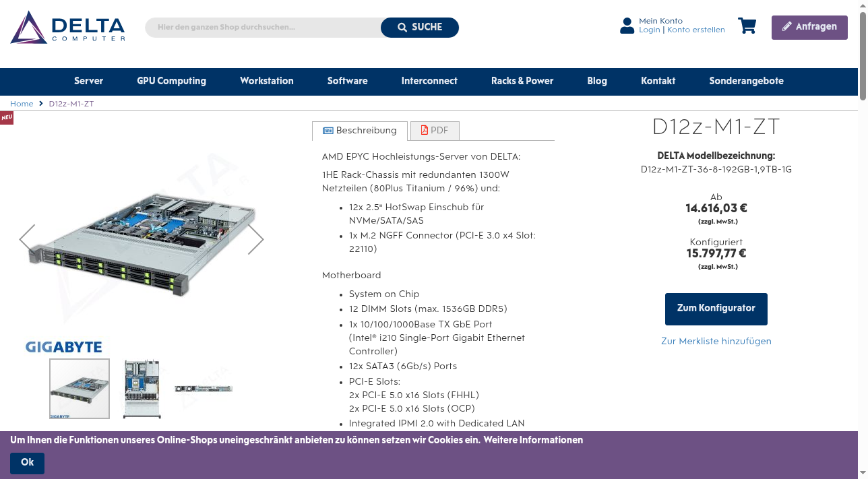Open the GPU Computing menu
This screenshot has height=479, width=868.
(171, 81)
